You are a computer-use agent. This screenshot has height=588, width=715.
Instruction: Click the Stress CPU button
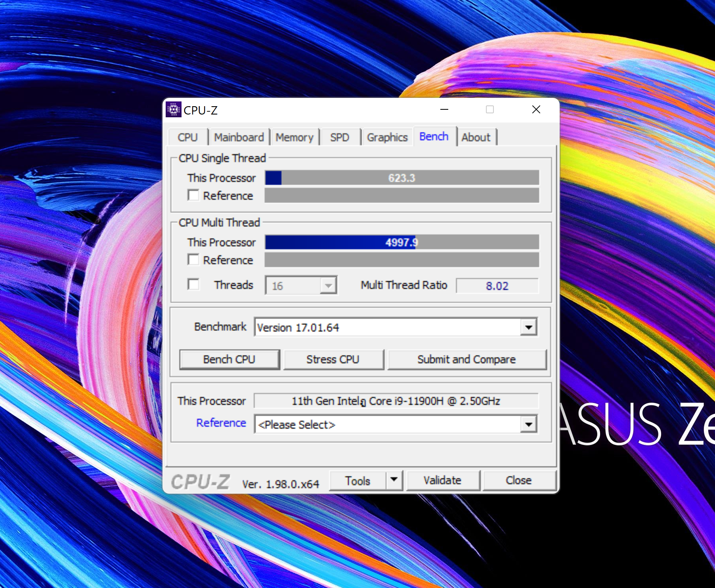pyautogui.click(x=333, y=359)
